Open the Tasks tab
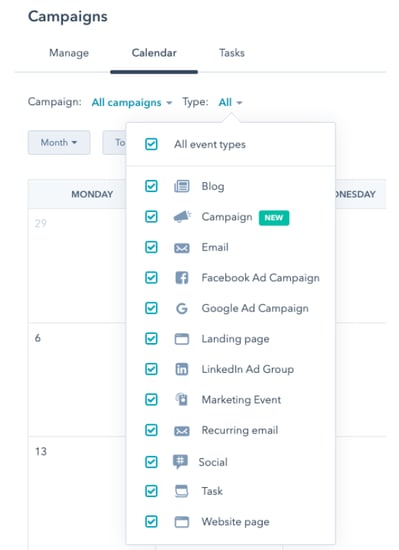The width and height of the screenshot is (399, 550). coord(232,53)
